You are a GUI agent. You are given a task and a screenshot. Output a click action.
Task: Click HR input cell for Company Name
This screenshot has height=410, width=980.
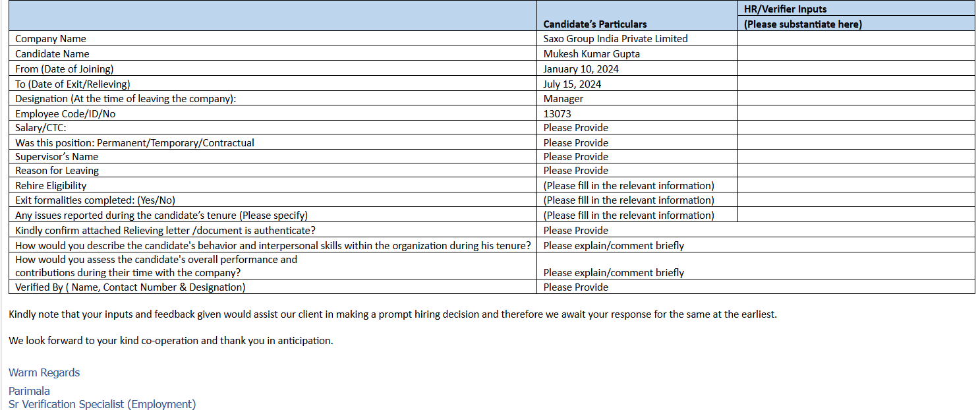(x=855, y=39)
